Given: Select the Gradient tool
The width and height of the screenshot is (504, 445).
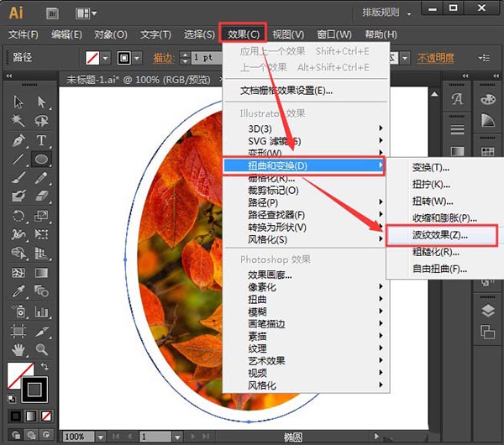Looking at the screenshot, I should 41,273.
